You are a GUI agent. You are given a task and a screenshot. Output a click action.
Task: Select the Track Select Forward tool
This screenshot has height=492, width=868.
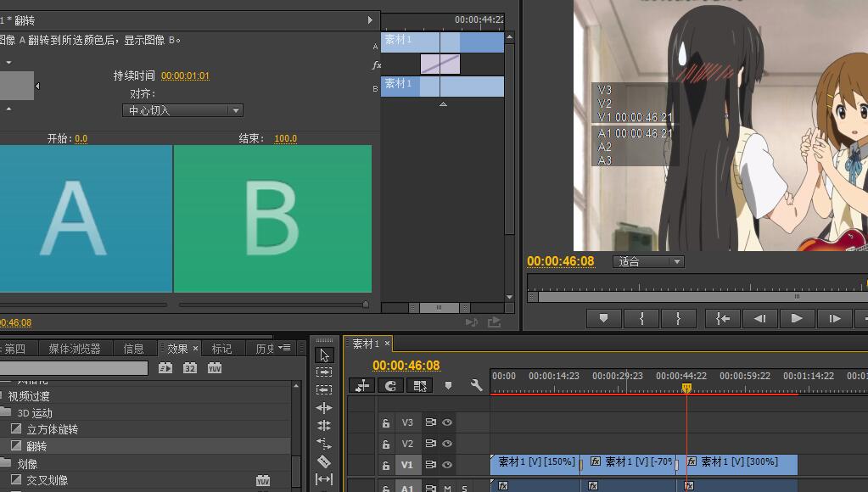tap(323, 372)
